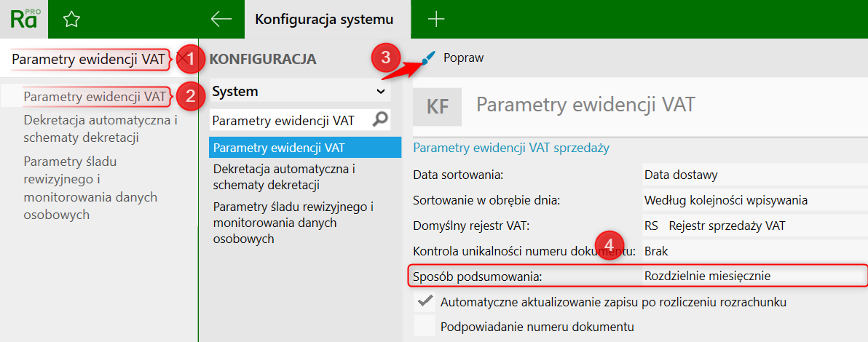Click the Sortowanie w obrębie dnia label
The width and height of the screenshot is (868, 342).
tap(486, 200)
